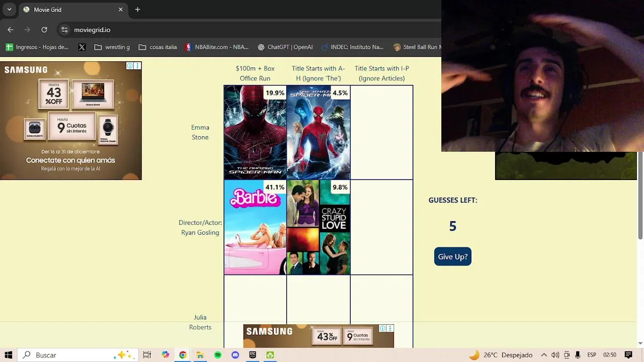Click the clock showing 02:50
Viewport: 644px width, 362px height.
[609, 355]
